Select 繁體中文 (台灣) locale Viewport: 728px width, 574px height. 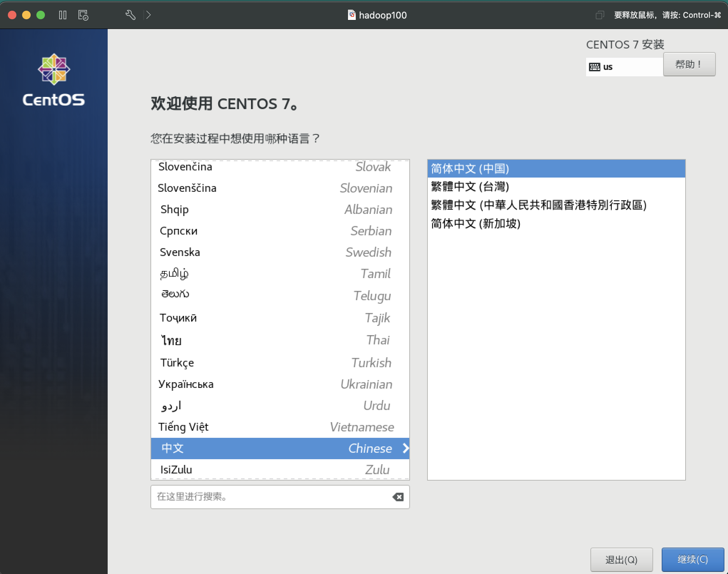[556, 186]
